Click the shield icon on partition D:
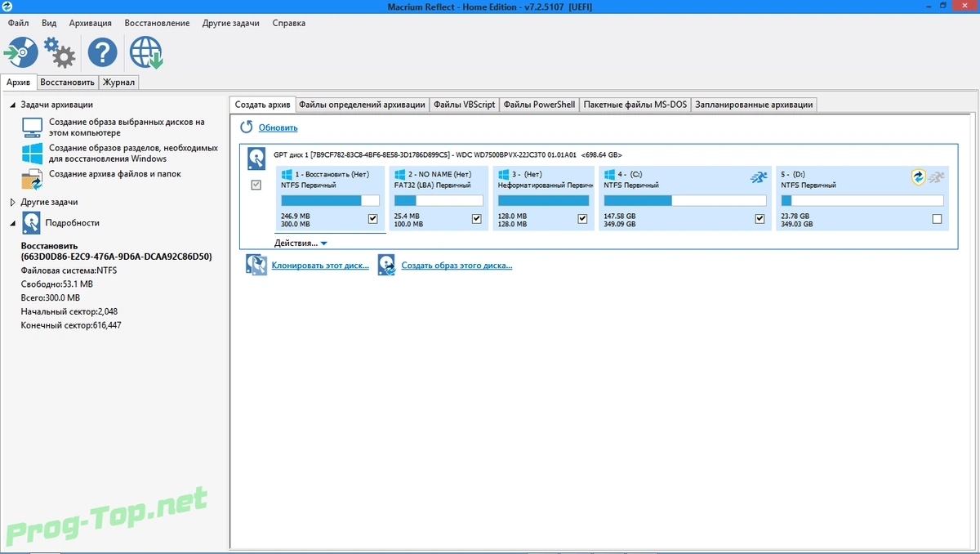980x554 pixels. tap(919, 176)
